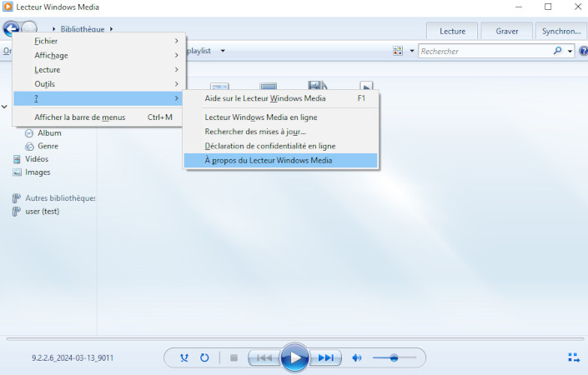The image size is (588, 375).
Task: Switch to the Graver tab
Action: point(506,31)
